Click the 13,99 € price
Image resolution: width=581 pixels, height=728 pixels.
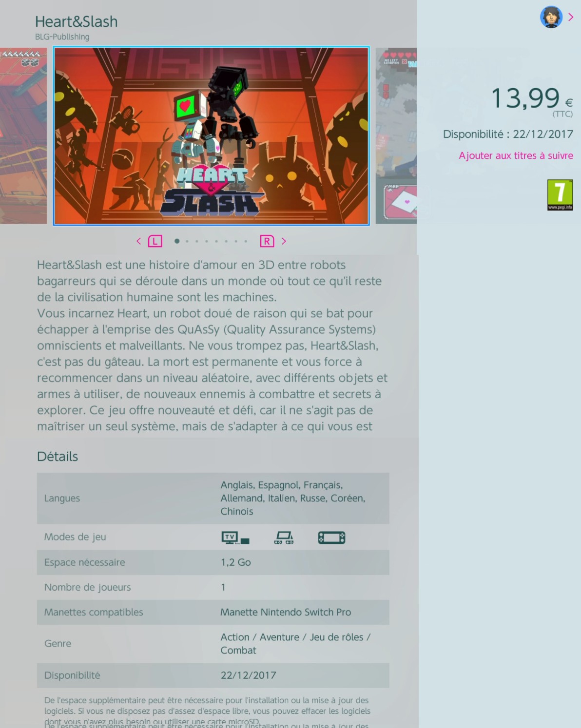pos(532,99)
